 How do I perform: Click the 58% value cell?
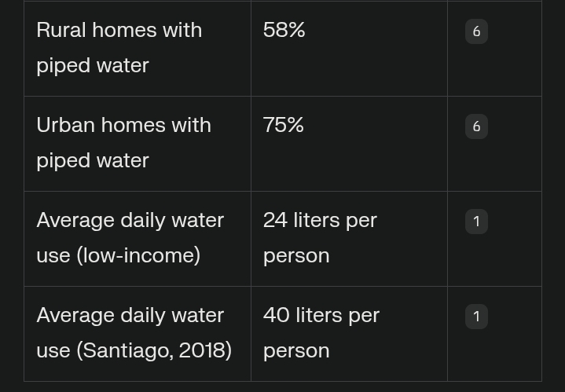pos(284,30)
